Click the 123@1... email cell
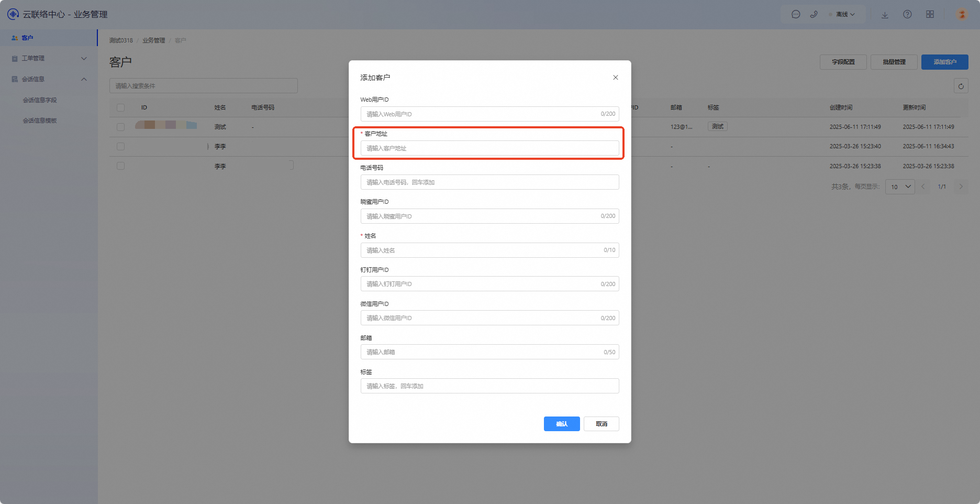Image resolution: width=980 pixels, height=504 pixels. 681,127
